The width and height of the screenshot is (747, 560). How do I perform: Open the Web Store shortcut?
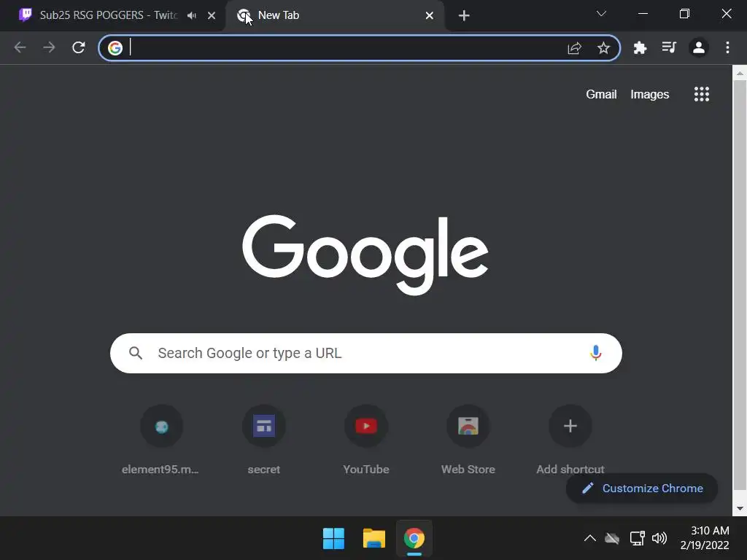(x=468, y=440)
